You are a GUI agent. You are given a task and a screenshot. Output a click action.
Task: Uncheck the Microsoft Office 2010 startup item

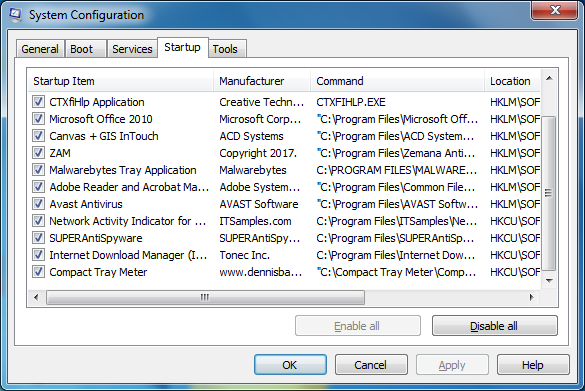38,119
